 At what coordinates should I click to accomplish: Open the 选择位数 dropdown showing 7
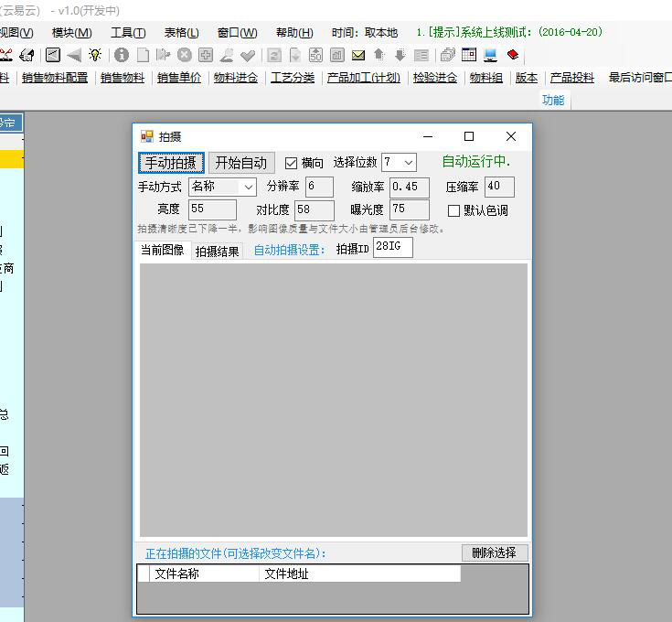pos(399,162)
